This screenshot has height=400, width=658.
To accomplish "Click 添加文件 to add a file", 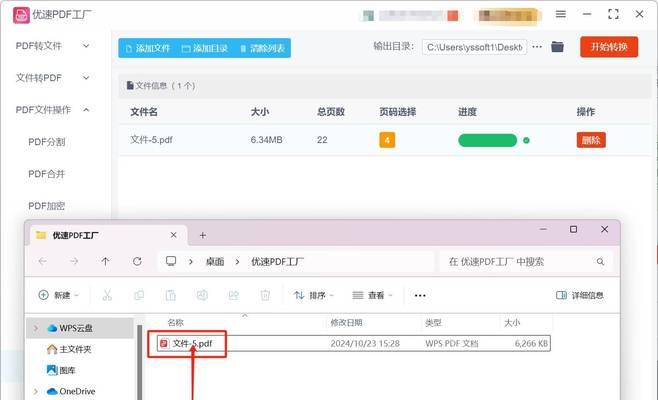I will 148,48.
